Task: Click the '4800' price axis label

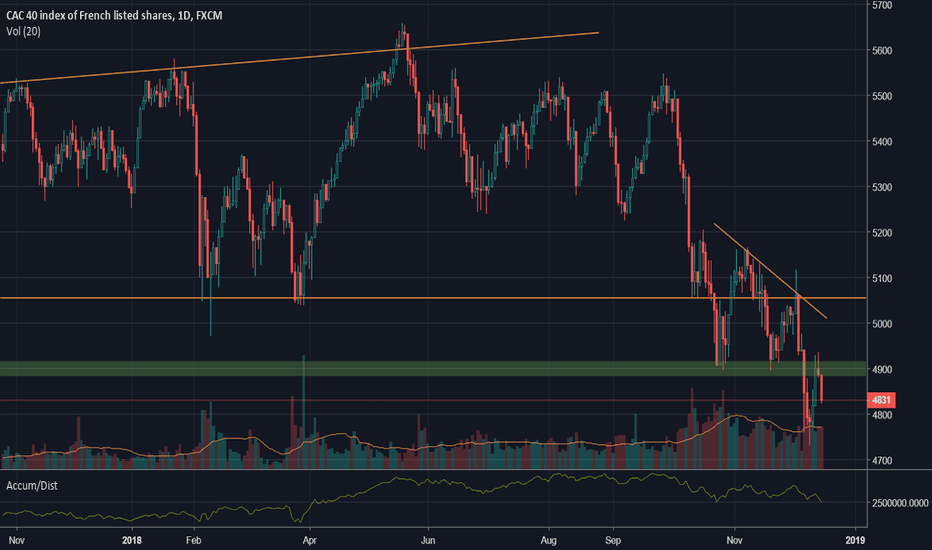Action: point(882,415)
